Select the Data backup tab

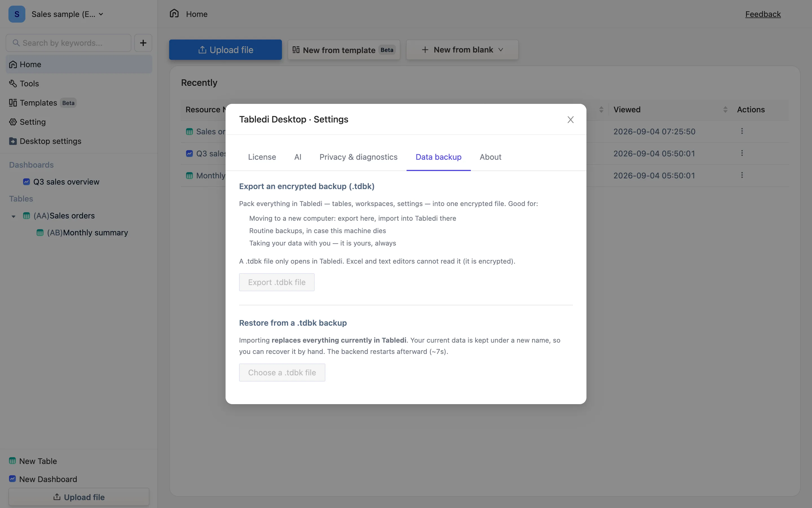[438, 157]
